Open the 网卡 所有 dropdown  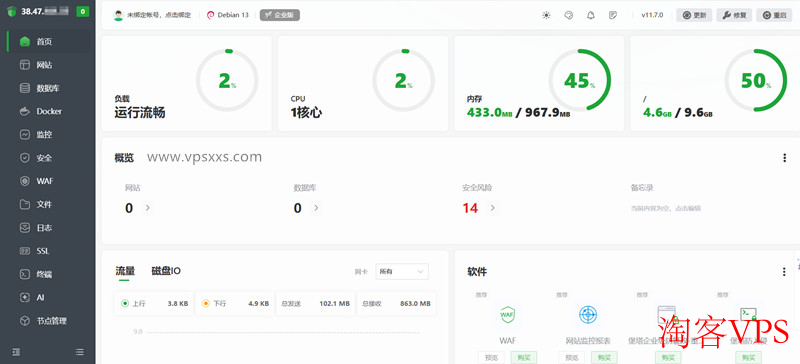[402, 272]
